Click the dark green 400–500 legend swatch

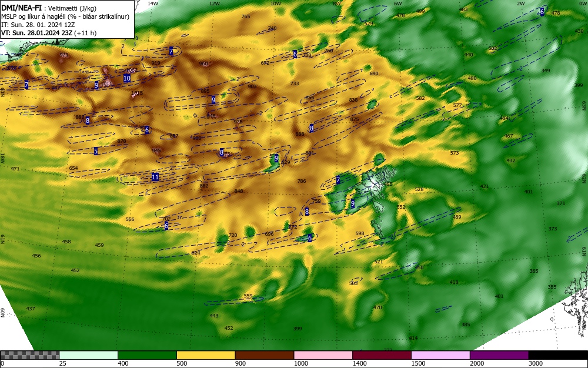click(147, 355)
